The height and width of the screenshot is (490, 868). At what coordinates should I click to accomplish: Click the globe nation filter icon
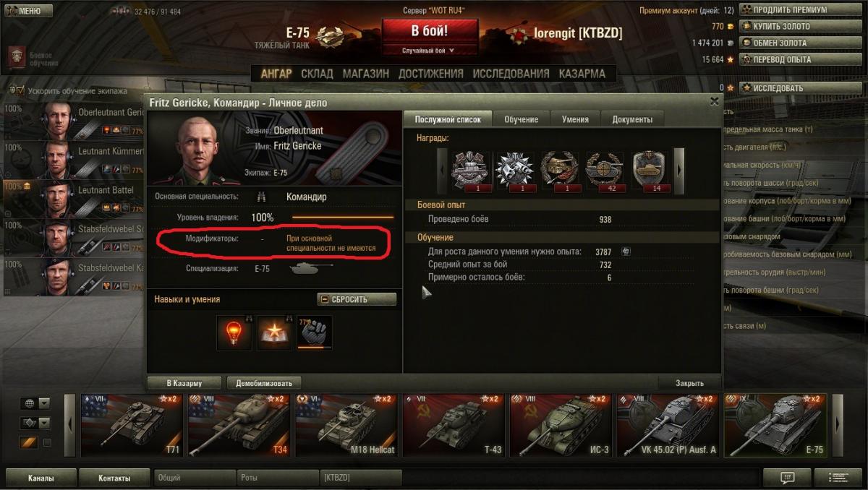pyautogui.click(x=28, y=403)
